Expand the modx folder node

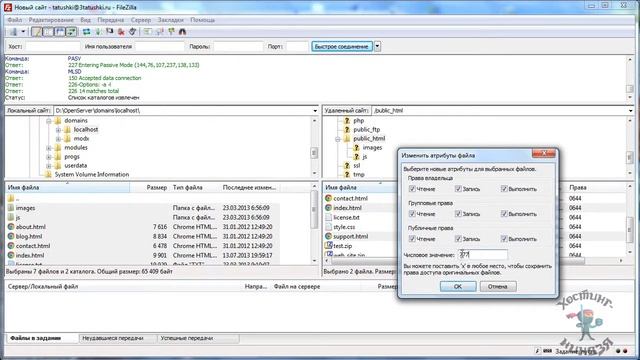tap(58, 139)
